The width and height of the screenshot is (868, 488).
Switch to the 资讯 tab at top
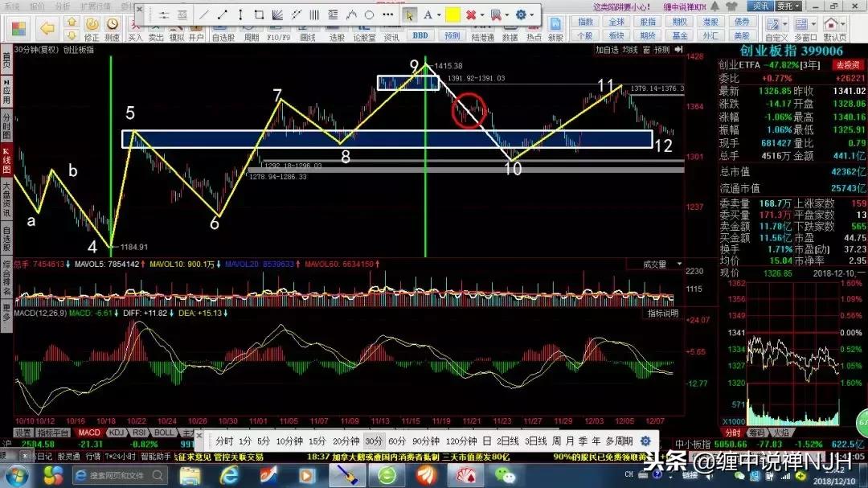pos(760,6)
